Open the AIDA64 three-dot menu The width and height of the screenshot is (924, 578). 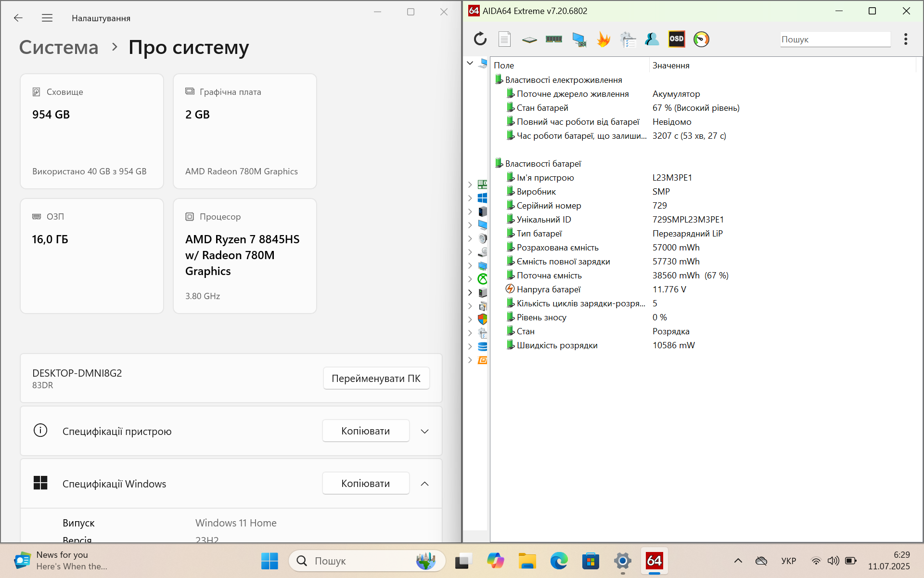pos(906,39)
